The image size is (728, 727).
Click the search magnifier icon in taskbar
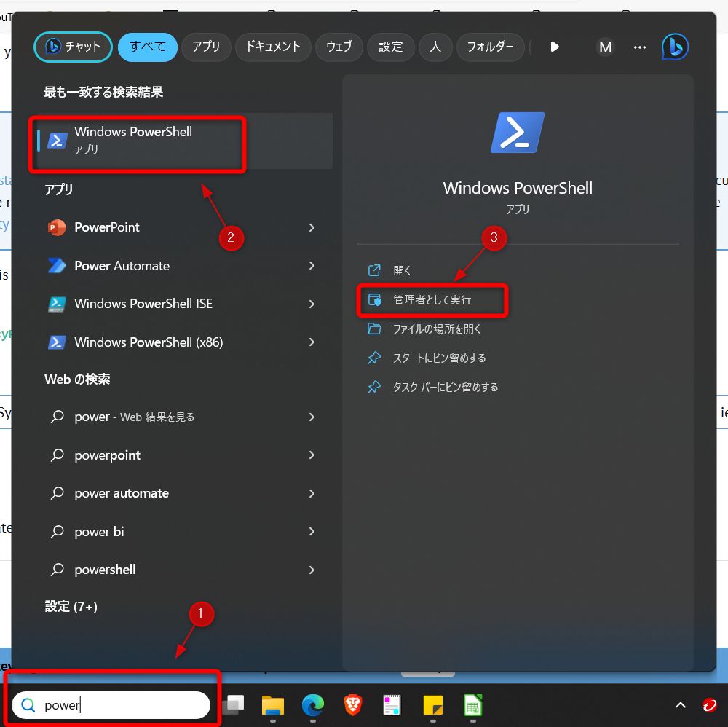(28, 705)
